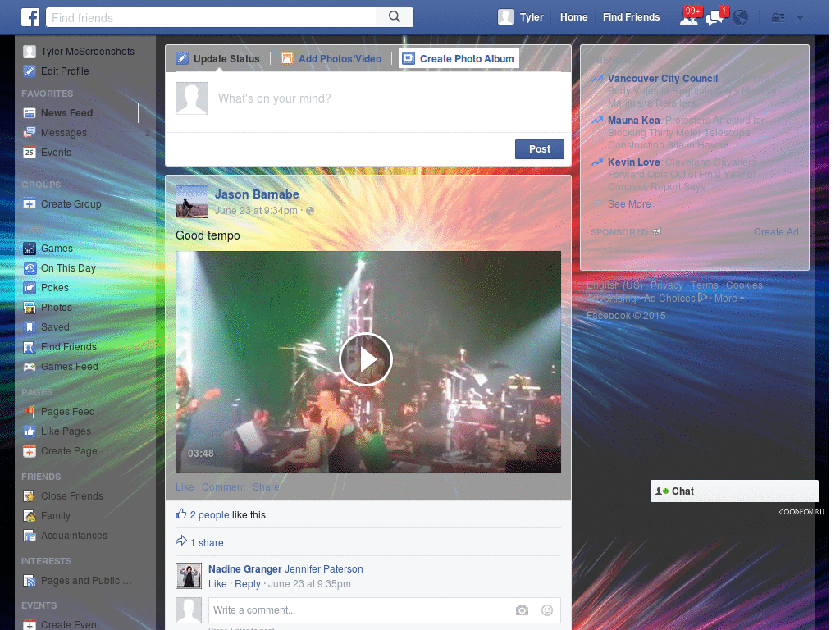Screen dimensions: 840x630
Task: Go to Home in top bar
Action: (x=573, y=17)
